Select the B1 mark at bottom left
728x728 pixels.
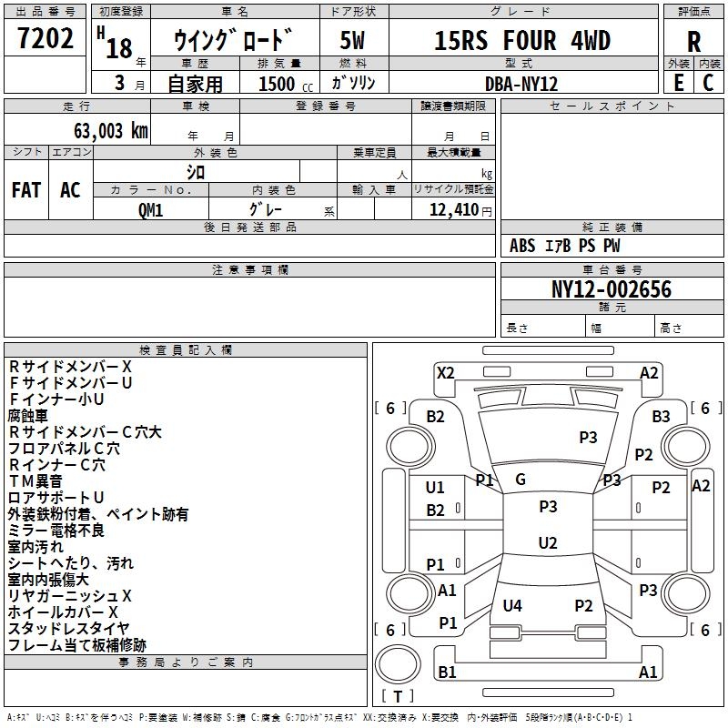[x=447, y=672]
